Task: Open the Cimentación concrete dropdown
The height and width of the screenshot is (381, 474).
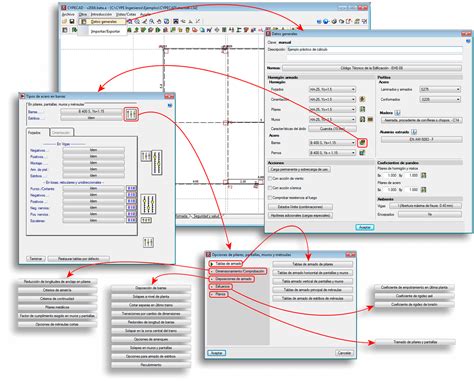Action: coord(332,99)
